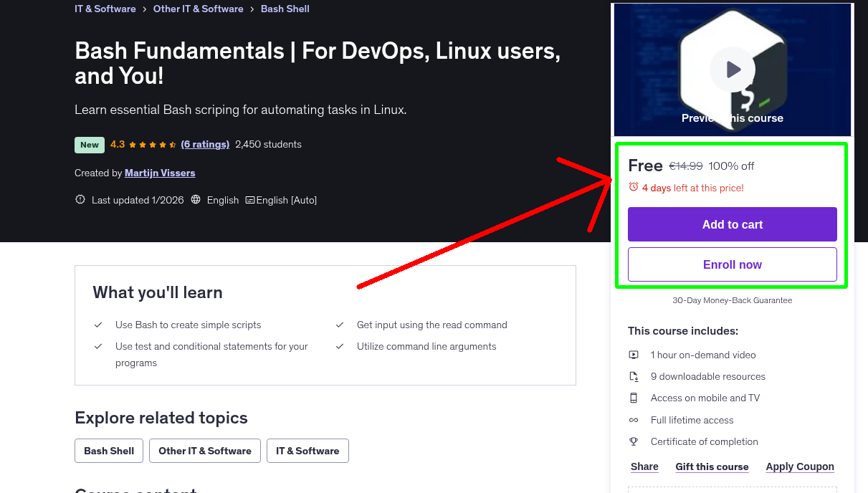Select the on-demand video icon
Screen dimensions: 868x493
tap(634, 355)
